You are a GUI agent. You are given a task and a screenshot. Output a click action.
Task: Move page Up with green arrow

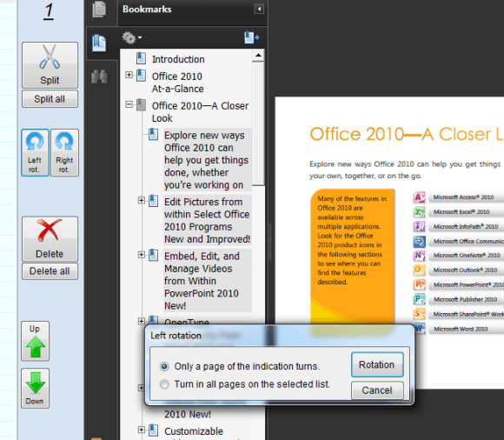[x=35, y=341]
